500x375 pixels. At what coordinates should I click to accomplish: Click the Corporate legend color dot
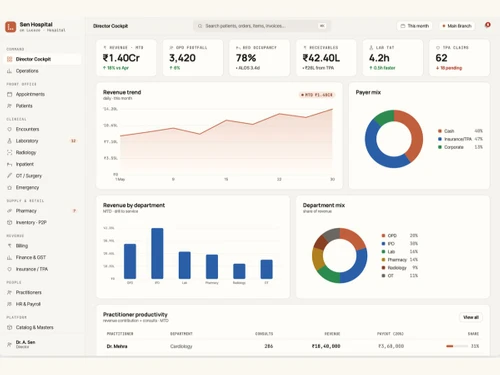coord(440,147)
